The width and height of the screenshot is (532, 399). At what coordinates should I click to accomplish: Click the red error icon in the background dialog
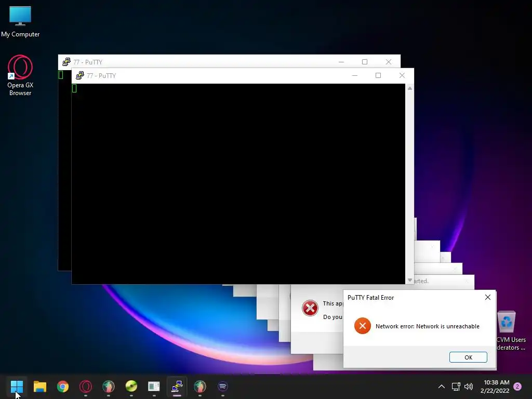pos(310,308)
